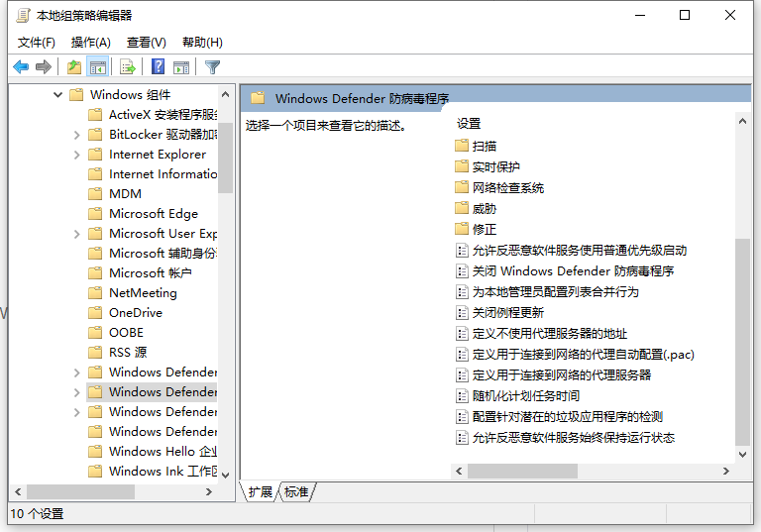Select the 实时保护 folder in settings list
The height and width of the screenshot is (532, 761).
pyautogui.click(x=495, y=167)
